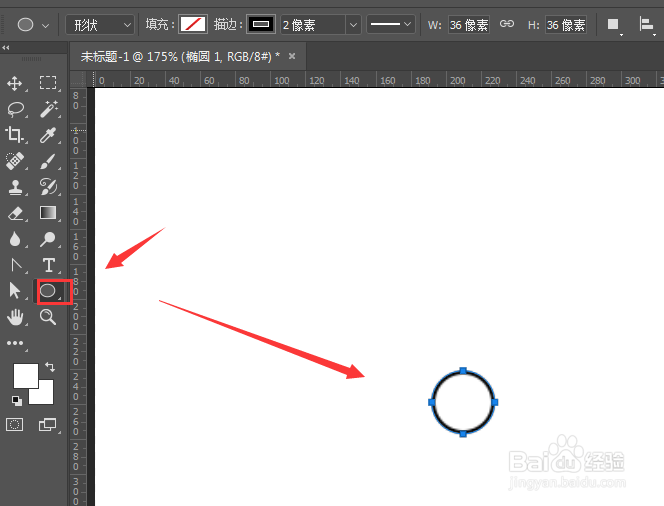This screenshot has width=664, height=506.
Task: Click the W width input field
Action: 469,25
